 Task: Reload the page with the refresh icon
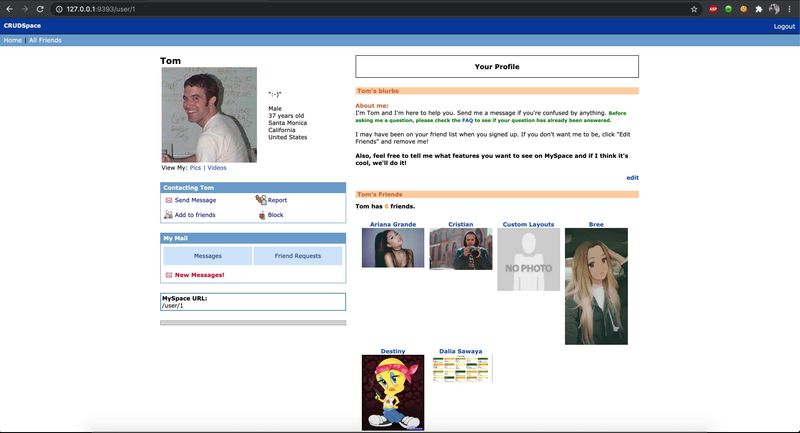(40, 9)
